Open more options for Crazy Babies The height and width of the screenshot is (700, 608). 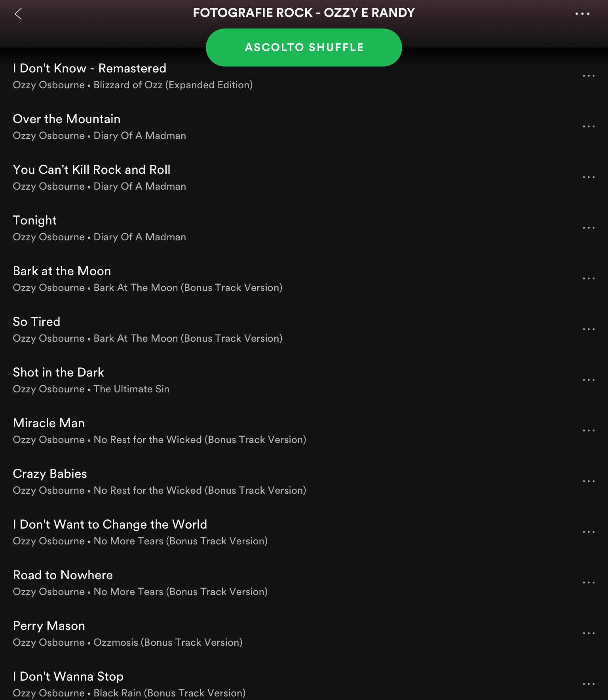(x=589, y=481)
